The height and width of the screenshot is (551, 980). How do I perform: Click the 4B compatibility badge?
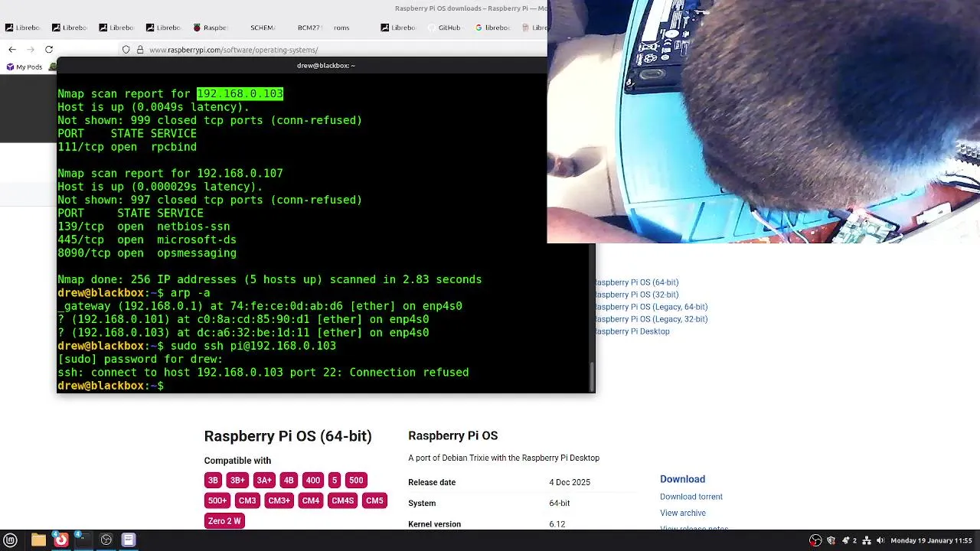(289, 481)
